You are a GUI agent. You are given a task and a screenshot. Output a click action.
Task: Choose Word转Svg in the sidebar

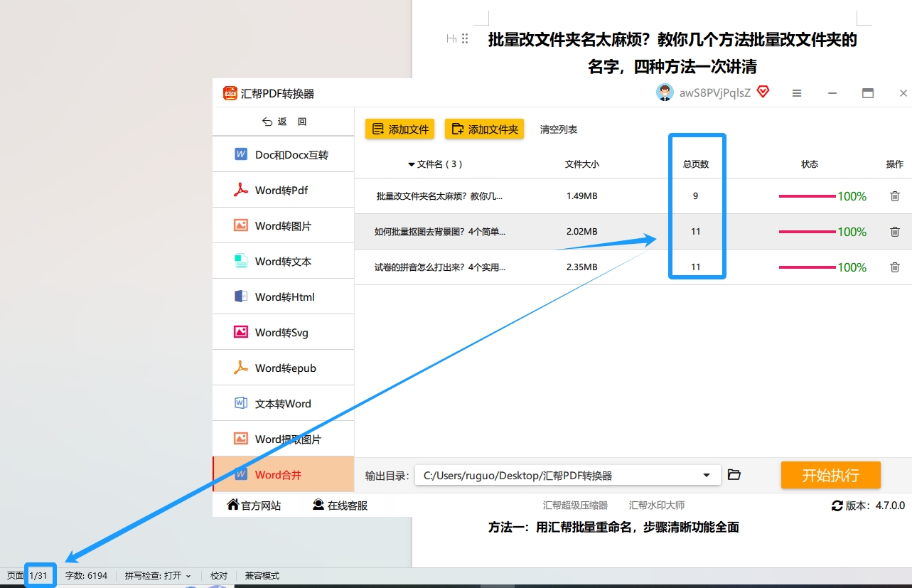tap(284, 332)
